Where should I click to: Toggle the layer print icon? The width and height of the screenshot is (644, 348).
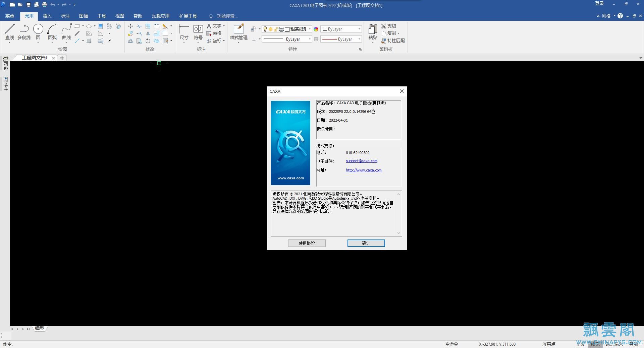click(281, 29)
